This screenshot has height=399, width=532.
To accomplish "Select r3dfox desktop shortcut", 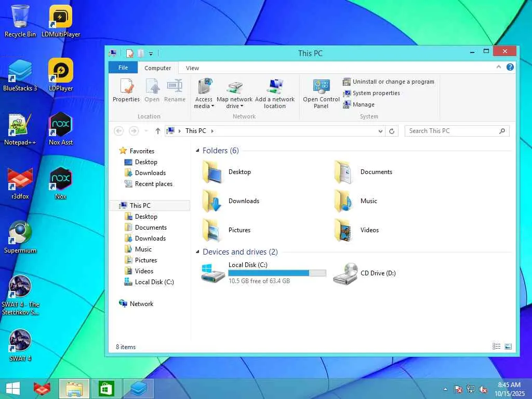I will 20,183.
